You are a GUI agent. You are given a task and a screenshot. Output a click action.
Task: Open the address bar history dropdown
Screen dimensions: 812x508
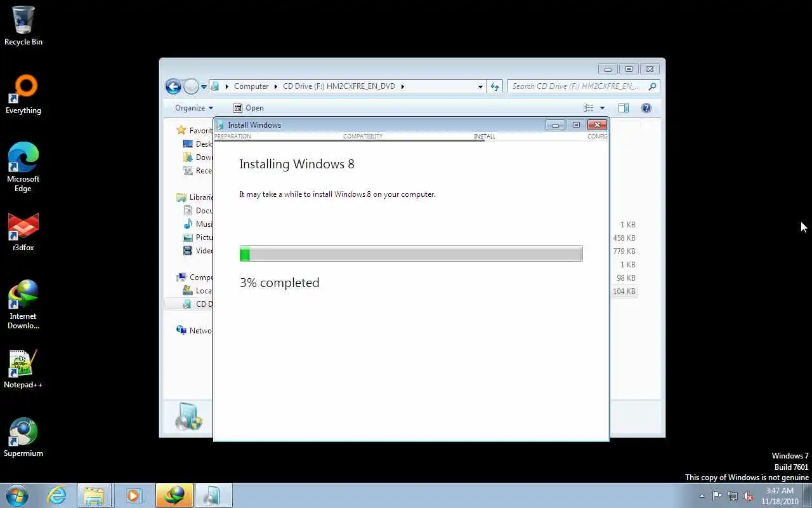(480, 86)
